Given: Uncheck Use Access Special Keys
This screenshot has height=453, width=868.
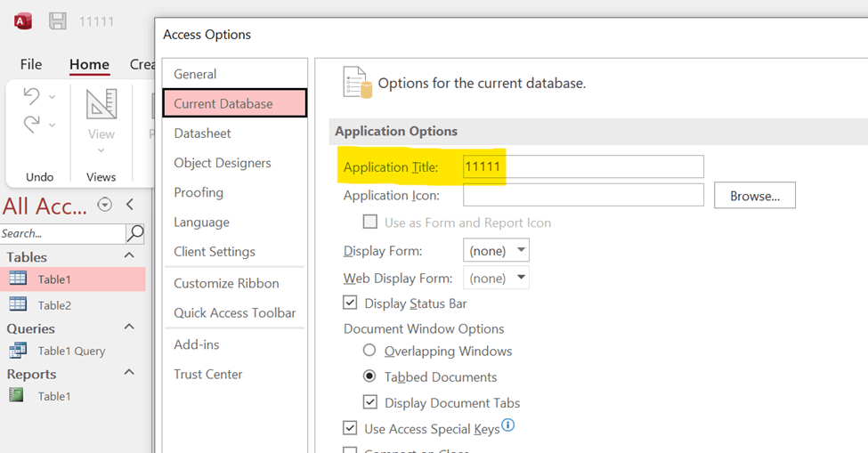Looking at the screenshot, I should point(350,427).
